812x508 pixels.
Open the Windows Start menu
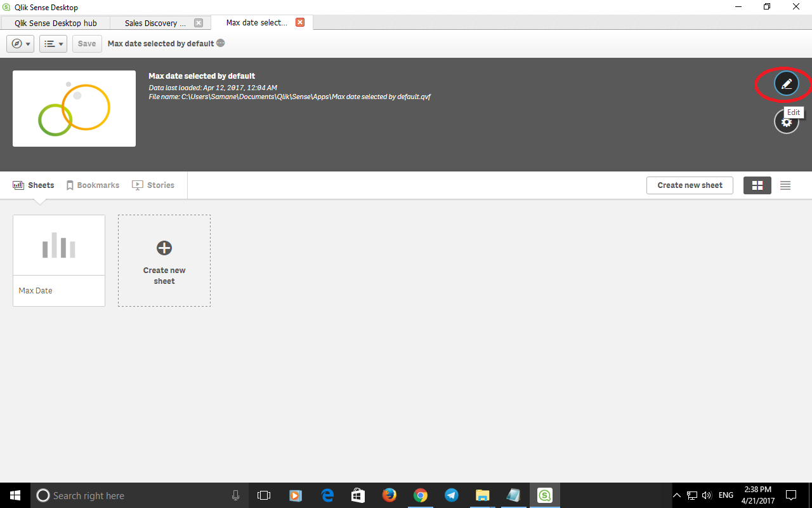click(x=15, y=495)
